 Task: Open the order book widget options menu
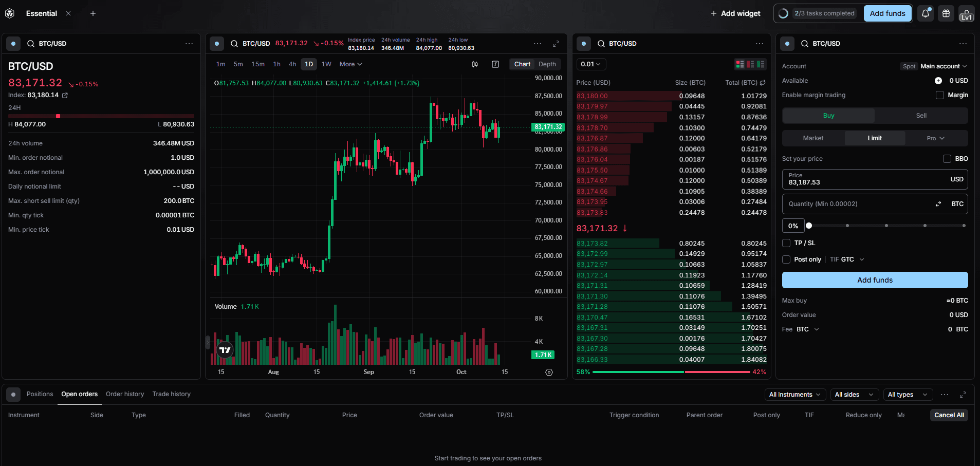[x=760, y=44]
